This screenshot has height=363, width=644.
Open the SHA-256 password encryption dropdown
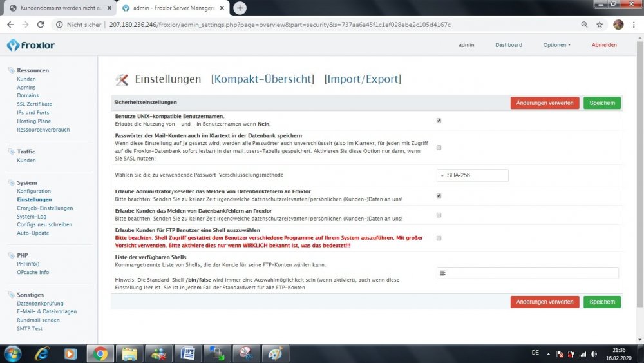[x=472, y=175]
